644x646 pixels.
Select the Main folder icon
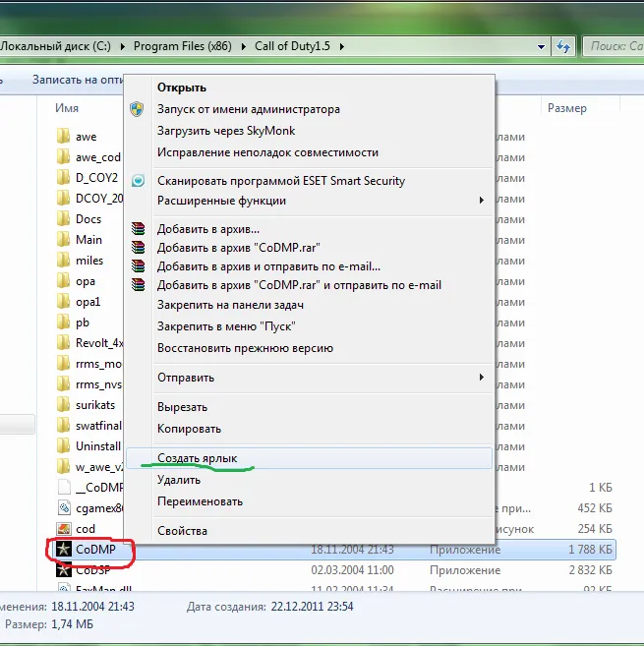coord(64,239)
